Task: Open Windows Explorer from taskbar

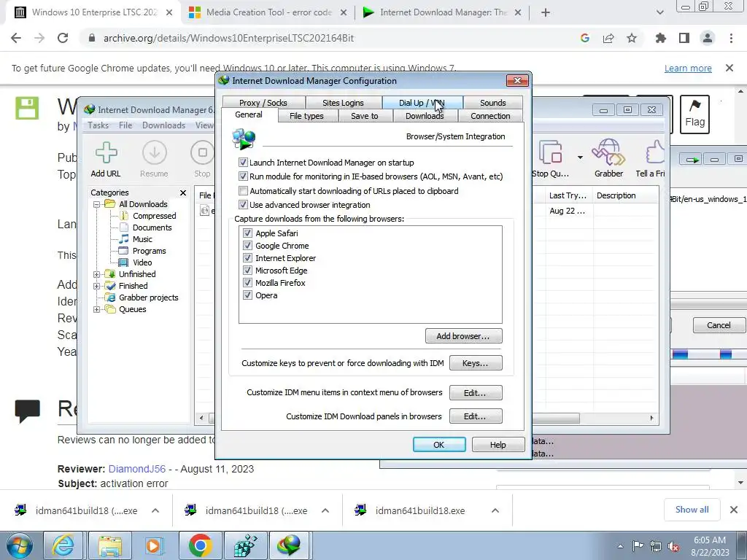Action: click(x=110, y=545)
